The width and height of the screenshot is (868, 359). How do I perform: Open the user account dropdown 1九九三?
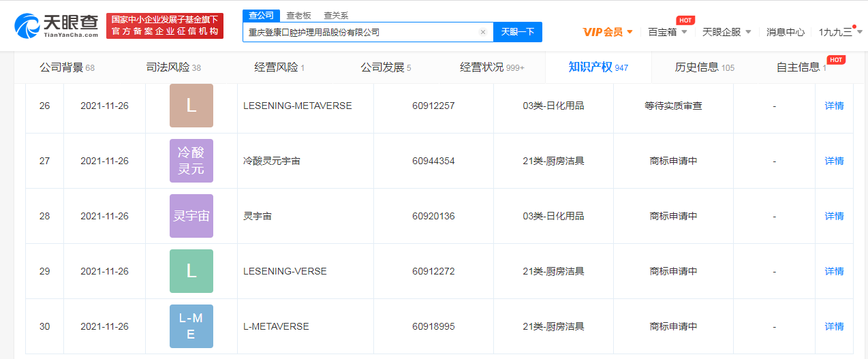pyautogui.click(x=840, y=32)
